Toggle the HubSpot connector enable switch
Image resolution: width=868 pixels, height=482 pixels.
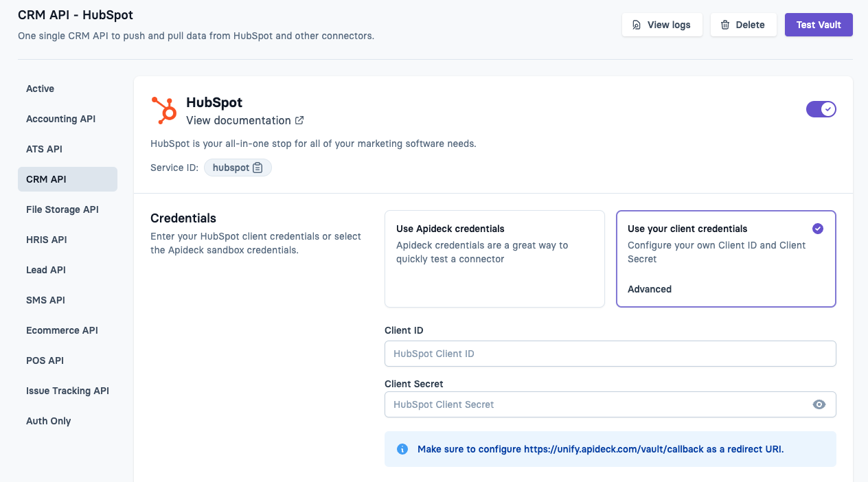coord(821,109)
